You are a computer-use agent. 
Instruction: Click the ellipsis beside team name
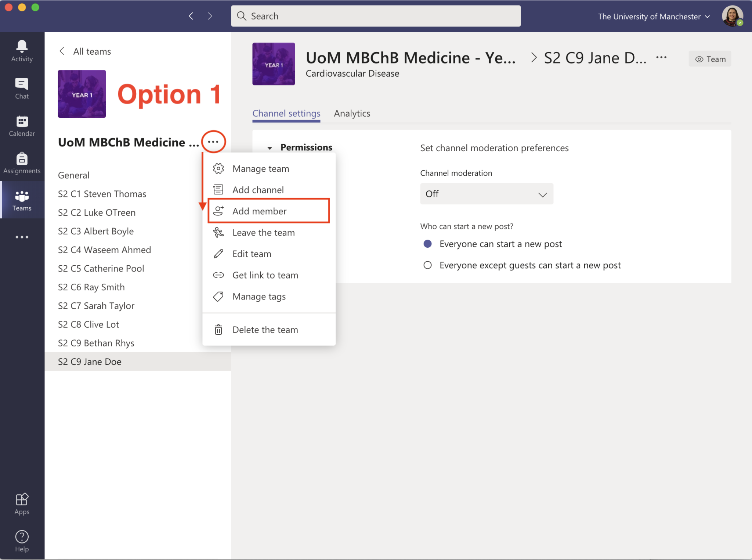pos(213,142)
